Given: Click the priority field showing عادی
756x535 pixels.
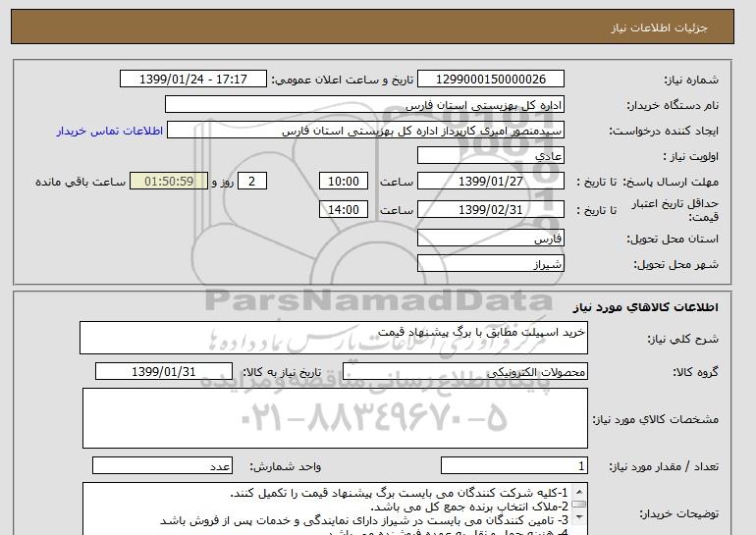Looking at the screenshot, I should (490, 156).
